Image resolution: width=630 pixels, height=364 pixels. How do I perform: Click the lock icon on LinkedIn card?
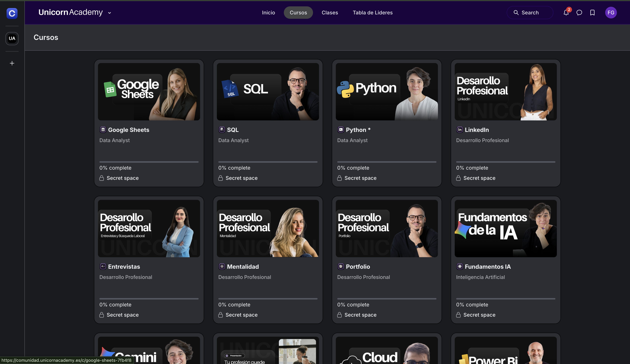click(458, 178)
